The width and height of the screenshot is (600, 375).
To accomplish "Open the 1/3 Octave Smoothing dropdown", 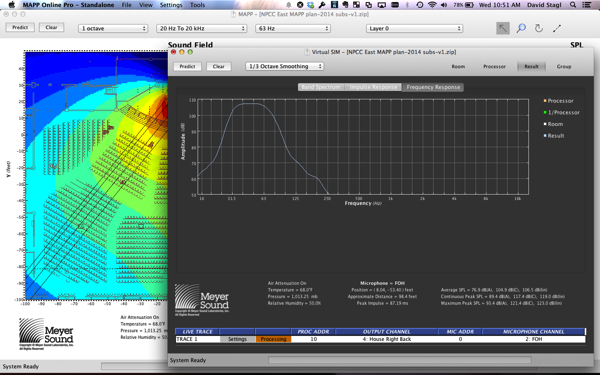I will (x=285, y=66).
